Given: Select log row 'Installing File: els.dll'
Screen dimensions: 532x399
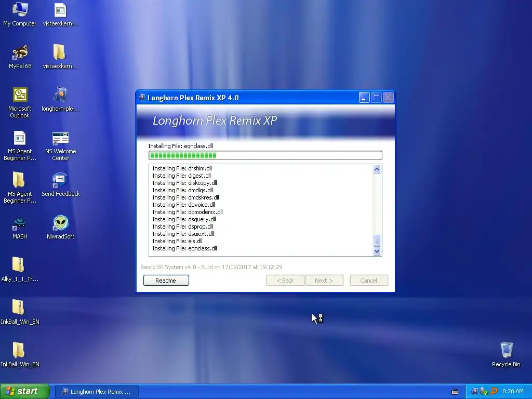Looking at the screenshot, I should (178, 241).
